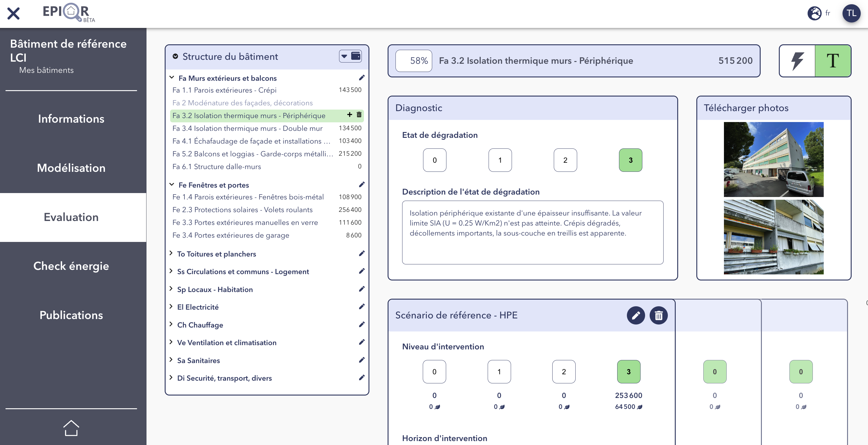This screenshot has height=445, width=868.
Task: Select Fa 1.1 Parois extérieures - Crépi
Action: click(x=267, y=90)
